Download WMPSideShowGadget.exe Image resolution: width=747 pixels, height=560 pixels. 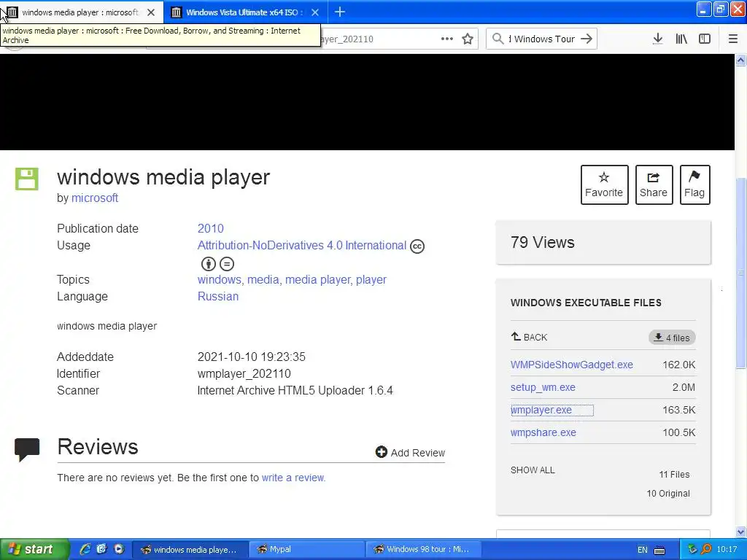tap(572, 365)
